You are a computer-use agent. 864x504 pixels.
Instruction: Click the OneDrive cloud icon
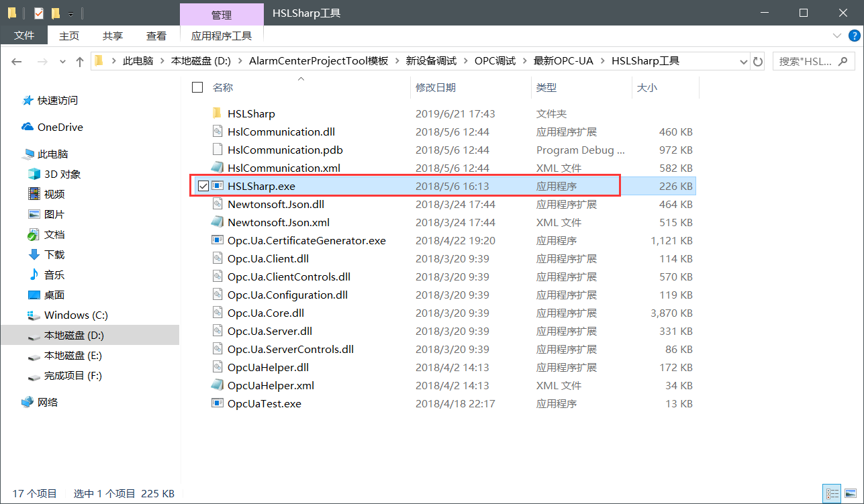(28, 127)
